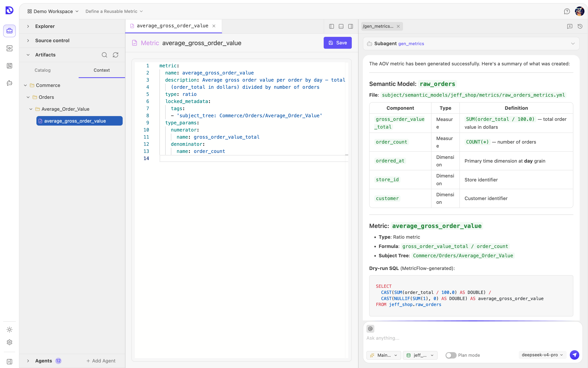Open settings gear in sidebar
This screenshot has width=588, height=368.
click(9, 342)
